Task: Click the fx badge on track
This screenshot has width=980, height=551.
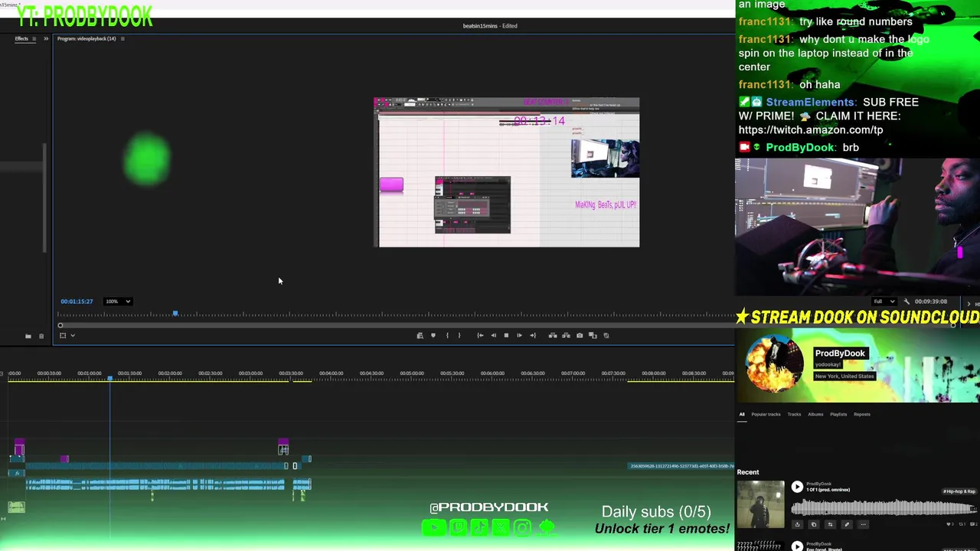Action: (x=17, y=473)
